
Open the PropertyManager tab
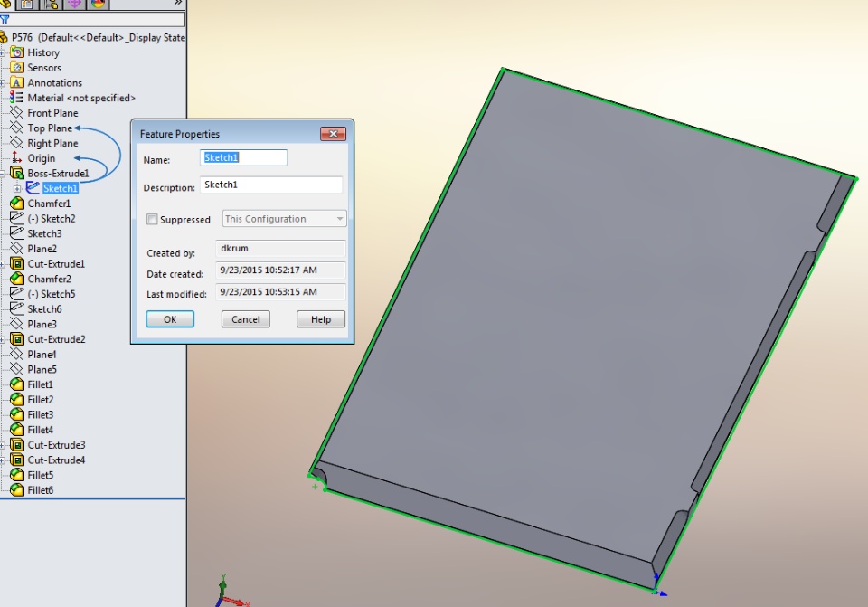(x=27, y=4)
